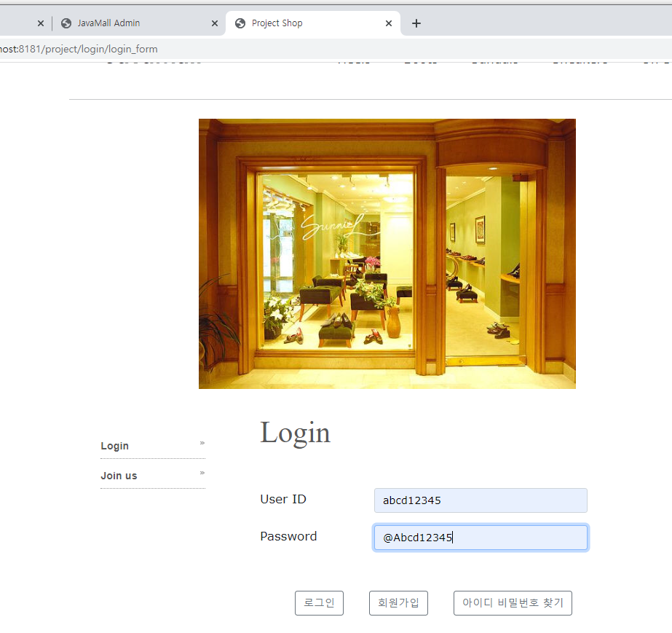Click the Project Shop tab favicon

click(x=240, y=23)
